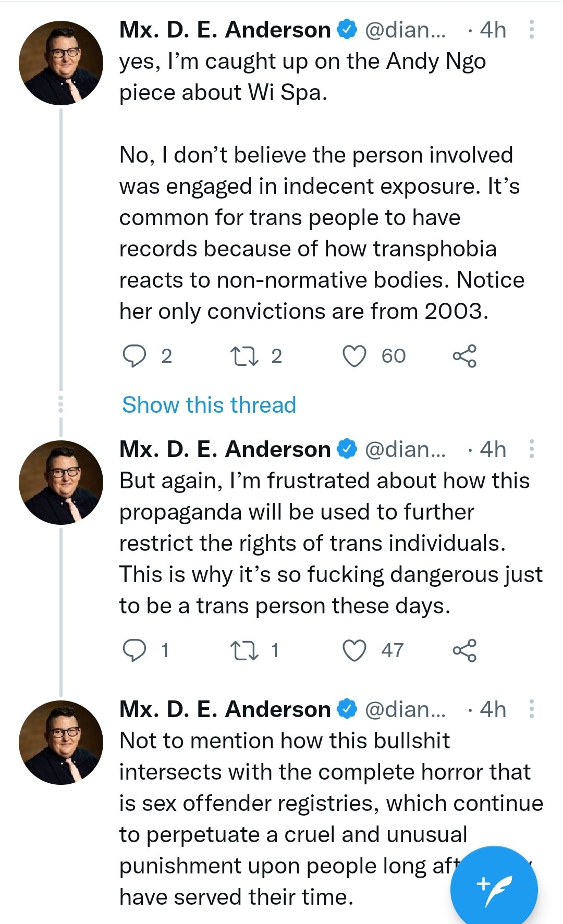The width and height of the screenshot is (563, 924).
Task: Tap the verified badge on the third tweet
Action: pyautogui.click(x=347, y=709)
